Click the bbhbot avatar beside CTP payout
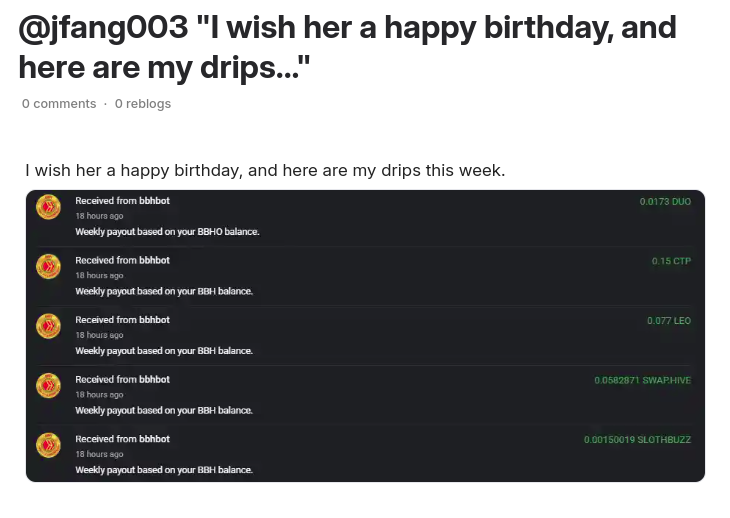 (48, 266)
